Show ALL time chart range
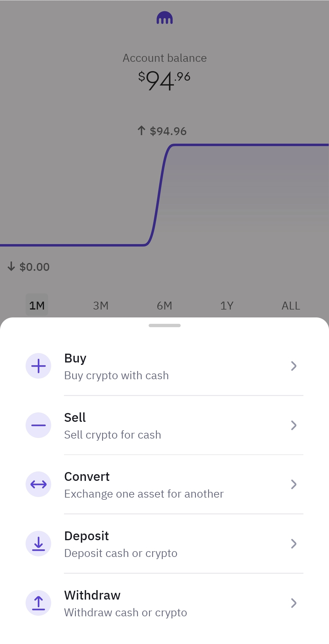The image size is (329, 644). coord(291,305)
